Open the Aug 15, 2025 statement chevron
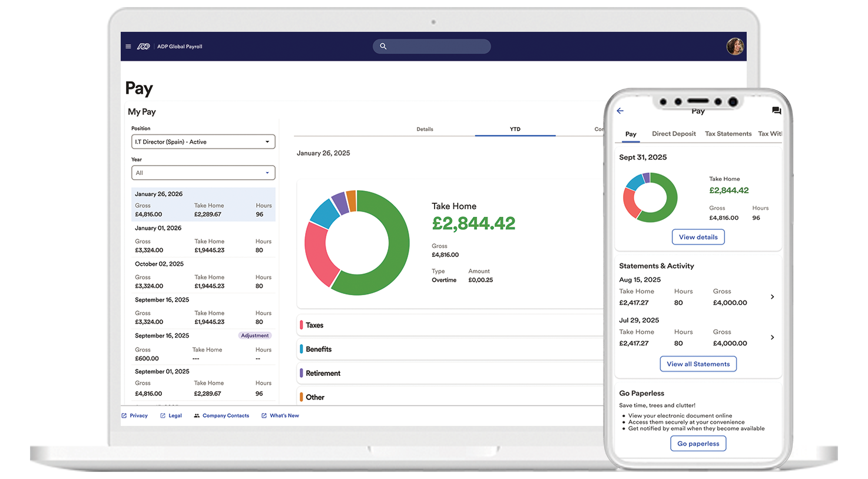 tap(772, 297)
